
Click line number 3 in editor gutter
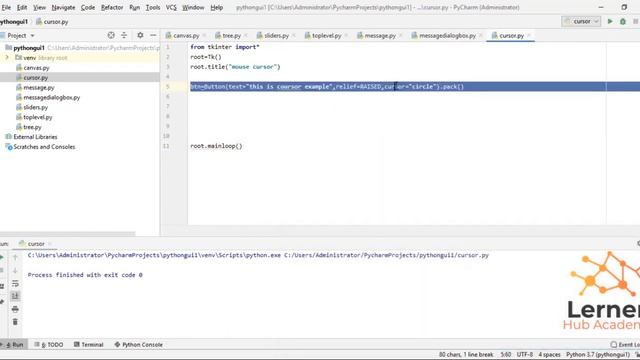[167, 67]
